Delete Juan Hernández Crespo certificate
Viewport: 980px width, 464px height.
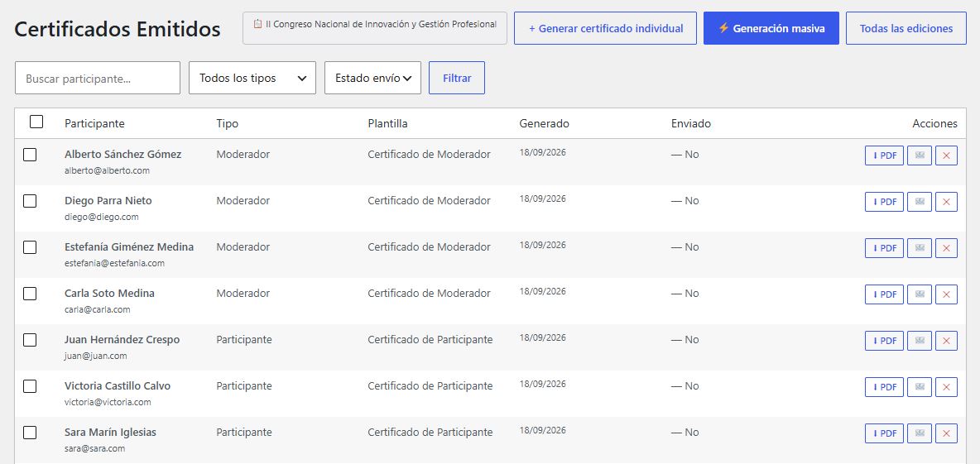point(946,341)
